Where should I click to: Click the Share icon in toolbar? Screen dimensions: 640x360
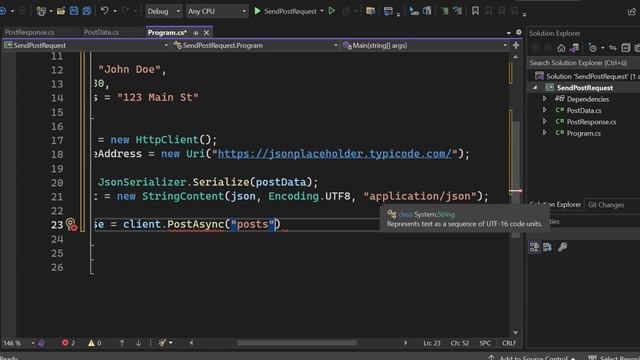(x=632, y=11)
